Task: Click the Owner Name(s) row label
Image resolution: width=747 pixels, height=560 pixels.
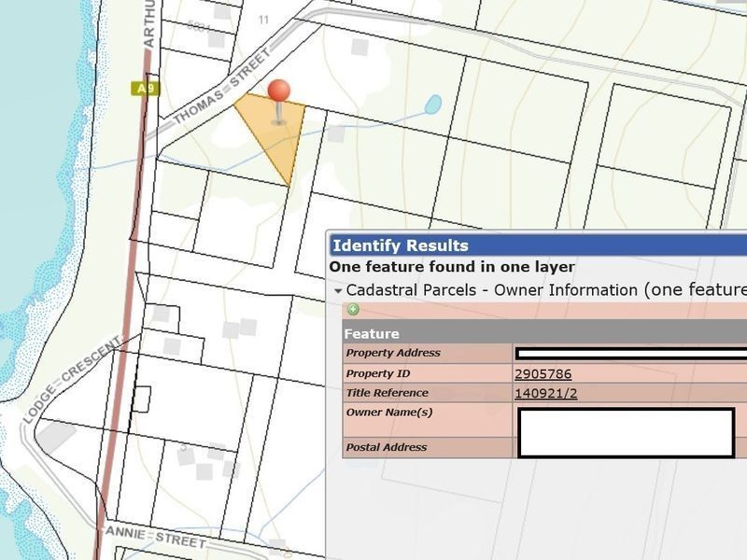Action: coord(389,412)
